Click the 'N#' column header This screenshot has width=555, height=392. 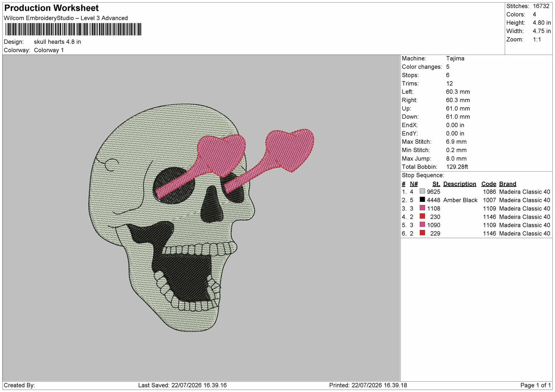[414, 184]
